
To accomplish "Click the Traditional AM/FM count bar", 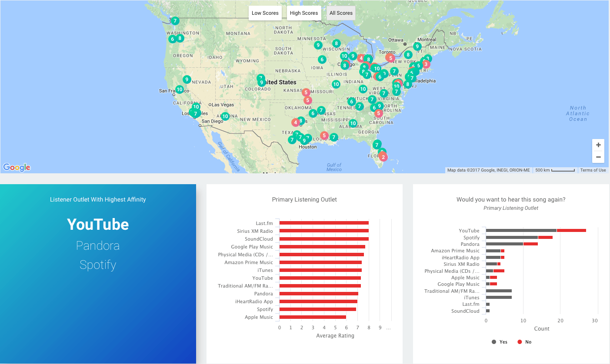I will pos(499,291).
